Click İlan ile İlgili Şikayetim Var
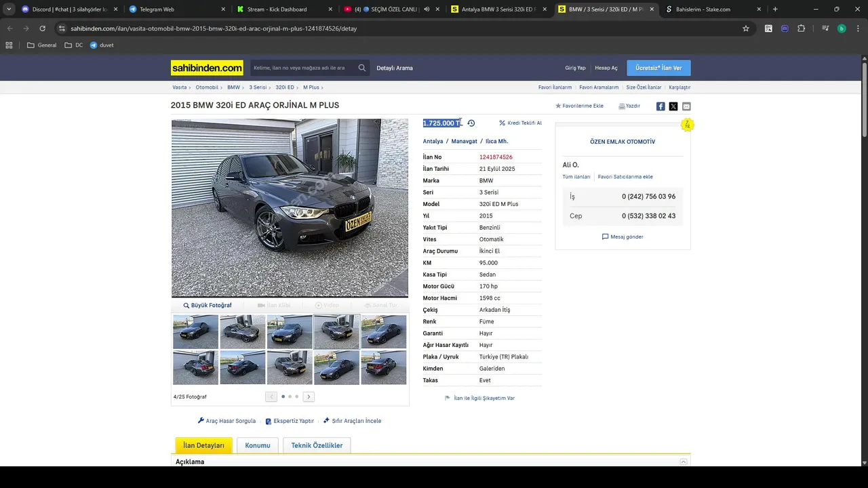Viewport: 868px width, 488px height. pyautogui.click(x=479, y=398)
